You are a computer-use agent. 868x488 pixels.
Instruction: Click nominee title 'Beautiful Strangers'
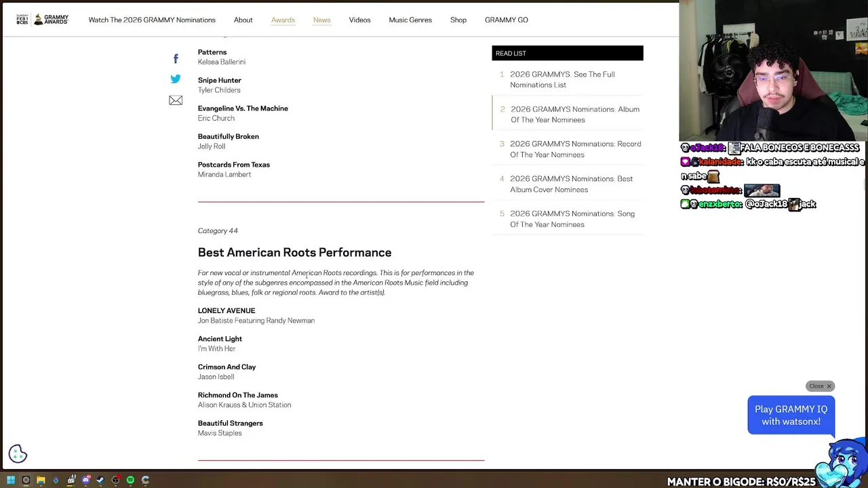(231, 423)
